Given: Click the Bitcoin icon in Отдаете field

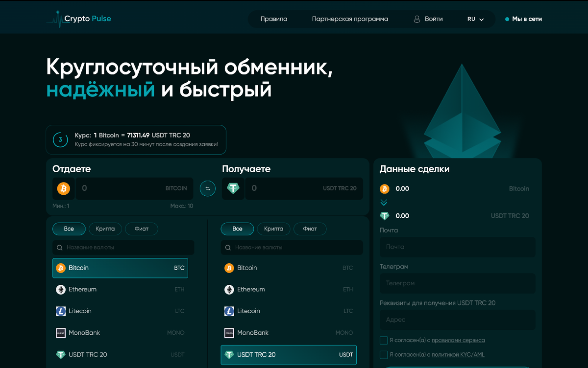Looking at the screenshot, I should 64,188.
